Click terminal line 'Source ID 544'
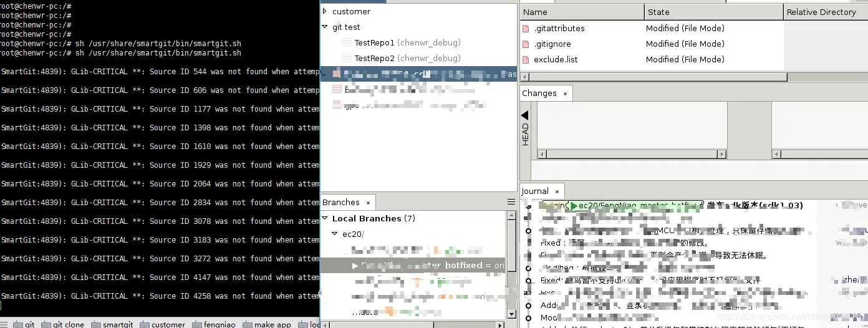Viewport: 868px width, 328px height. (x=160, y=72)
